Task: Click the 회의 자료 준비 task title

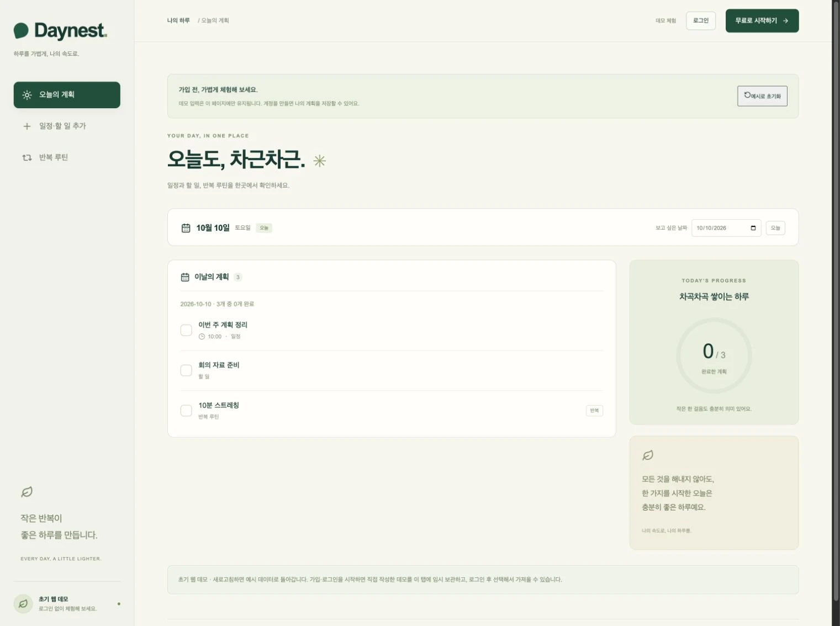Action: [x=219, y=365]
